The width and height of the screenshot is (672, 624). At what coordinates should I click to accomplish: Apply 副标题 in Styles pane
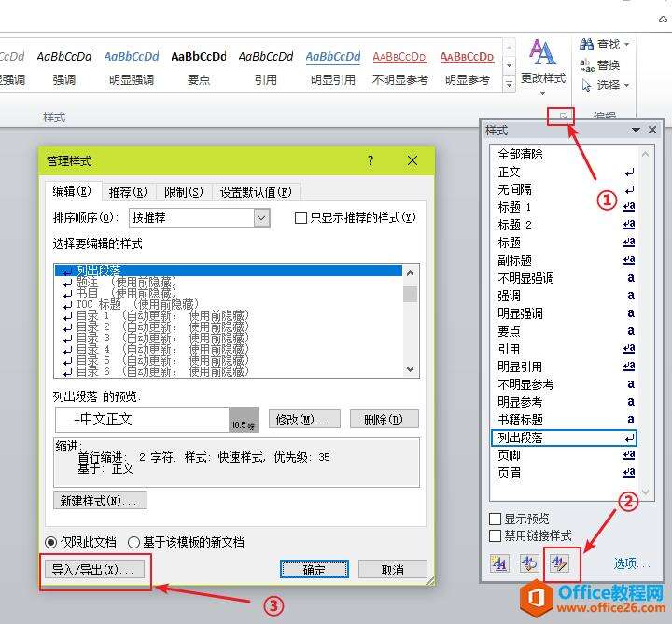[564, 260]
